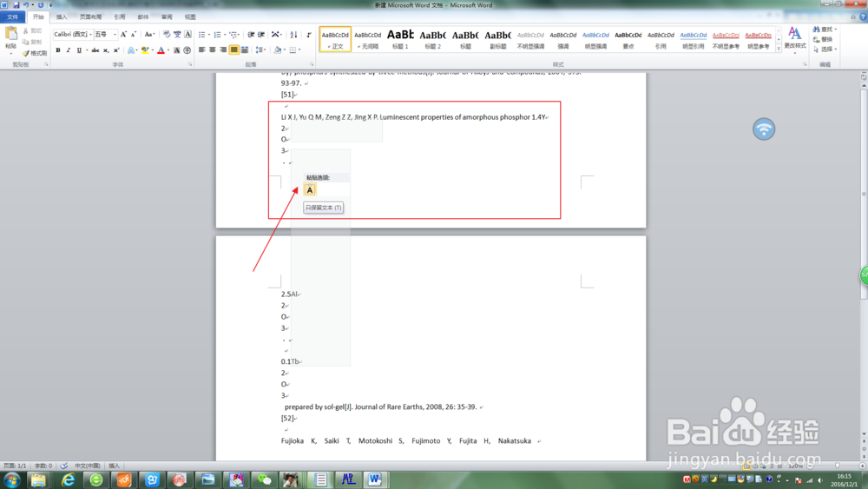Decrease paragraph indent
The image size is (868, 489).
point(251,35)
